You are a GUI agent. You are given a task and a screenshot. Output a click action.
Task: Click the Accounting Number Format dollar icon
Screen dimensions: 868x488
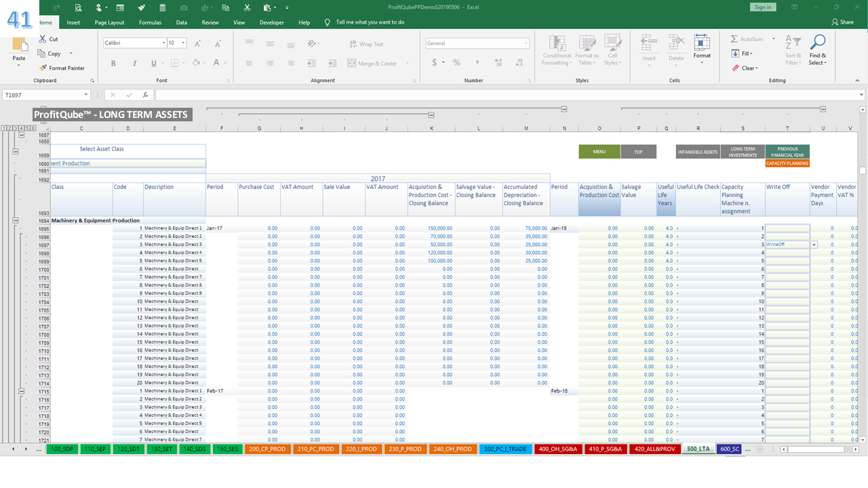coord(435,62)
